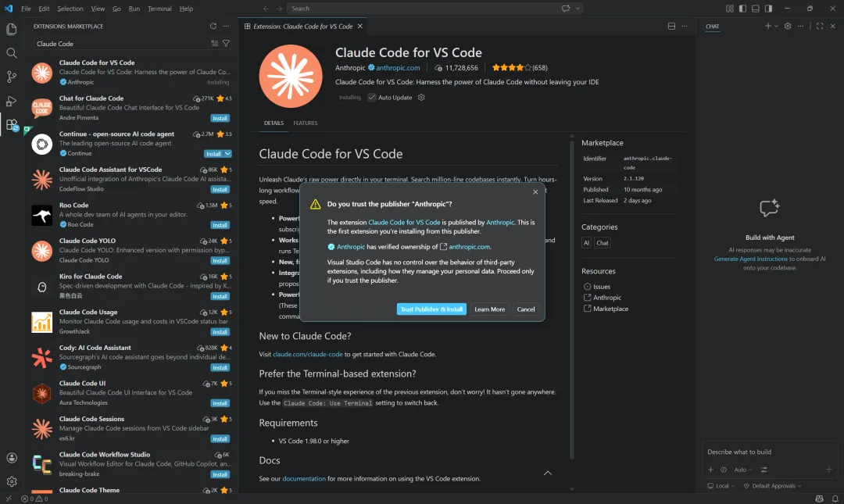Click Trust Publisher & Install button
844x504 pixels.
pyautogui.click(x=431, y=309)
